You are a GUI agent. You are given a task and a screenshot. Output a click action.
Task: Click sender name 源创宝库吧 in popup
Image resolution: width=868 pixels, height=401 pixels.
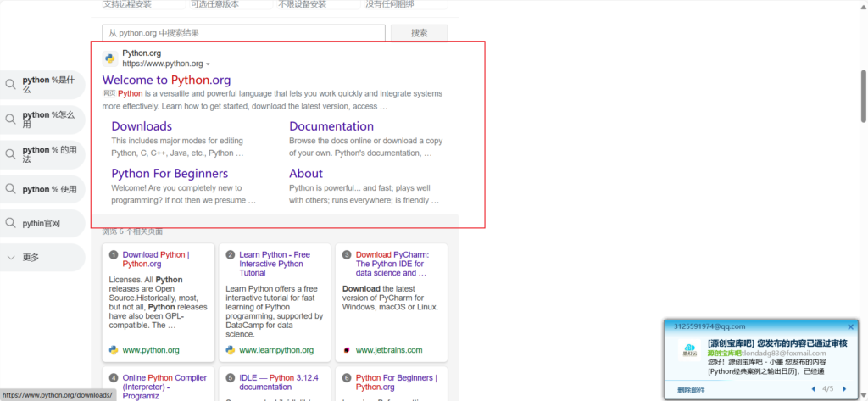(724, 353)
